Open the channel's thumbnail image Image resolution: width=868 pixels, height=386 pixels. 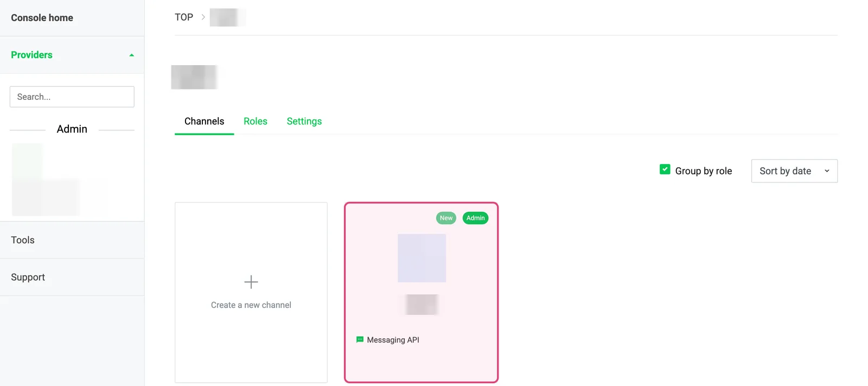[422, 258]
